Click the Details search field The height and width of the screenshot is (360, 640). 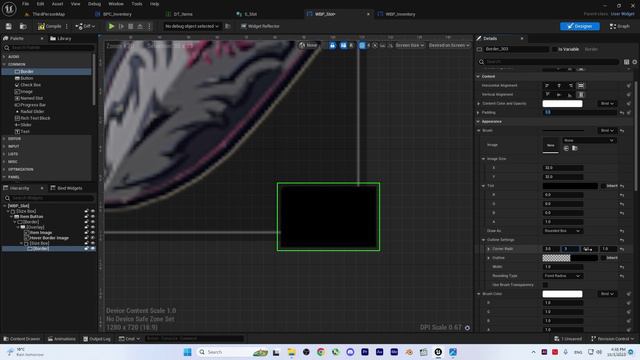(548, 62)
